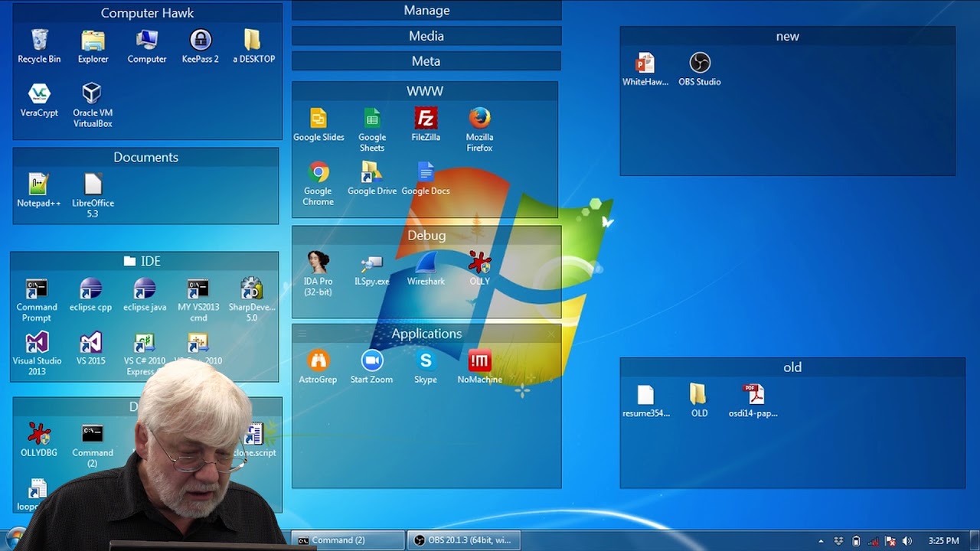Image resolution: width=980 pixels, height=551 pixels.
Task: Open VeraCrypt
Action: point(39,100)
